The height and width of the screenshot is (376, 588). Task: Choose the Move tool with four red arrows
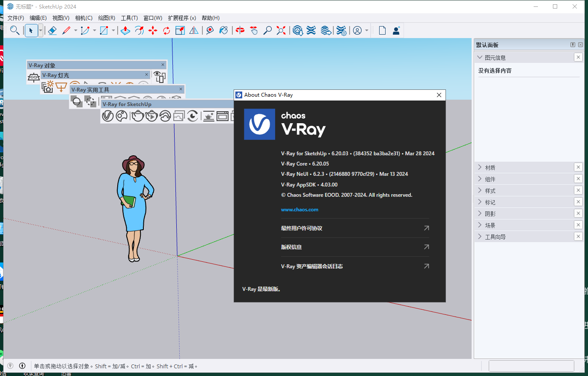[153, 30]
